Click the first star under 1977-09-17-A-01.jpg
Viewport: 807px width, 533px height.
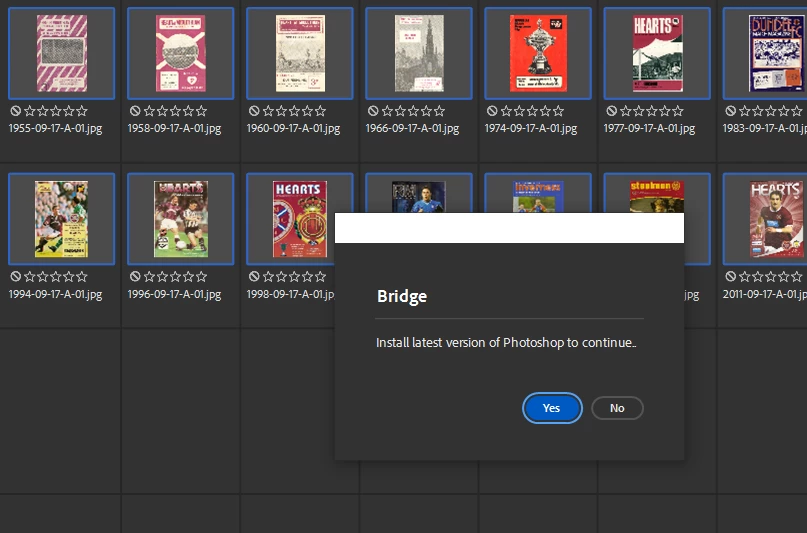(x=626, y=111)
